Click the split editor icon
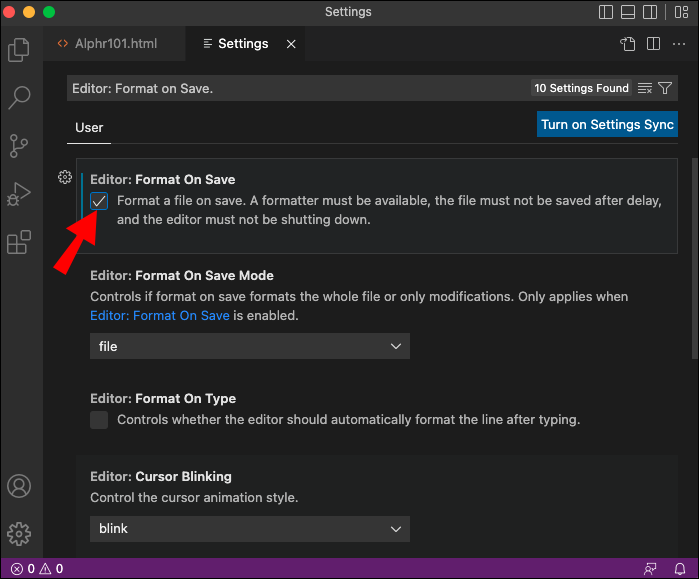 (653, 44)
